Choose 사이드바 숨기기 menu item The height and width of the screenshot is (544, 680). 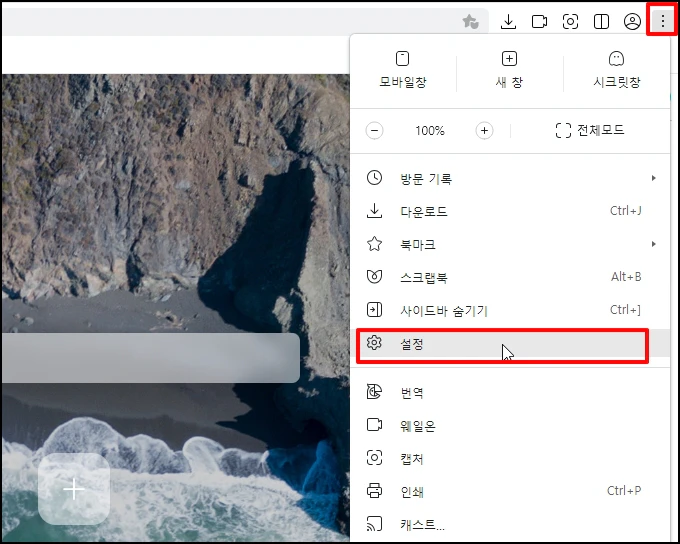click(510, 310)
